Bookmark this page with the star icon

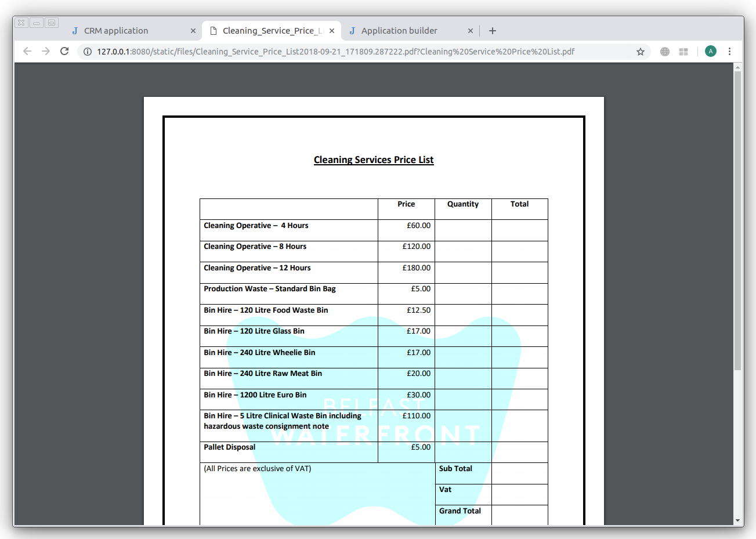pyautogui.click(x=641, y=52)
